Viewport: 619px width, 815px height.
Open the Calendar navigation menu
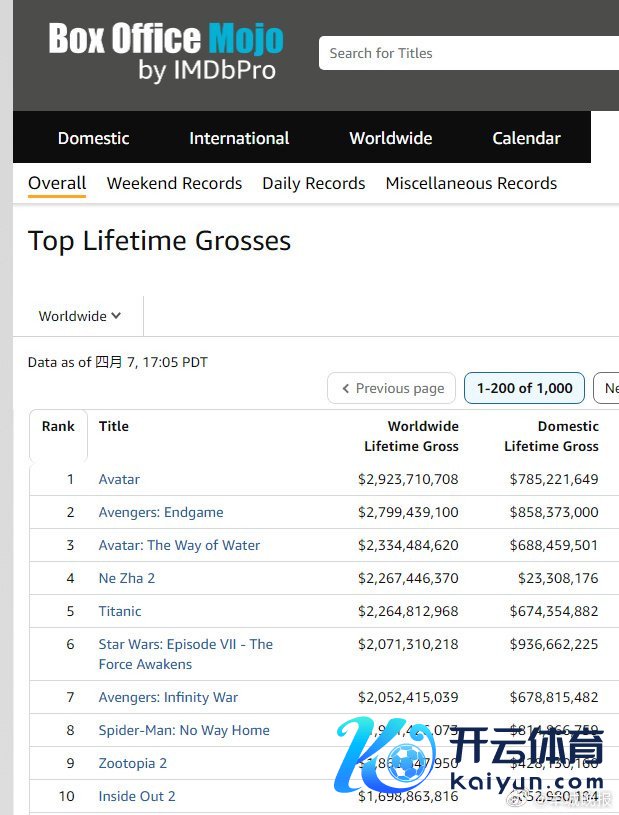point(526,138)
